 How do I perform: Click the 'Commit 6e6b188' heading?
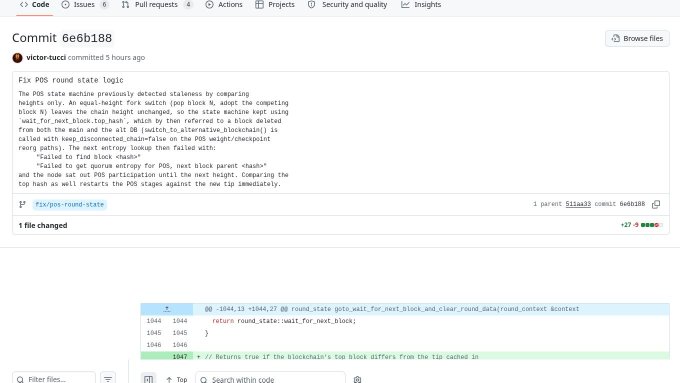coord(62,38)
